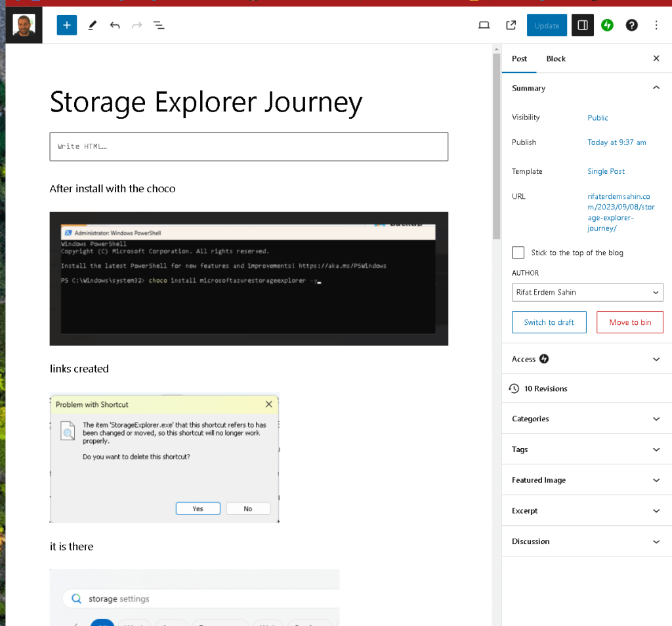Expand the Excerpt panel

pyautogui.click(x=586, y=511)
